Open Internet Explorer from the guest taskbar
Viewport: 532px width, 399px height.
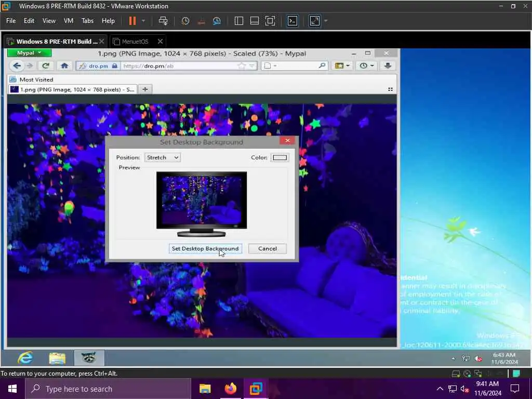25,357
